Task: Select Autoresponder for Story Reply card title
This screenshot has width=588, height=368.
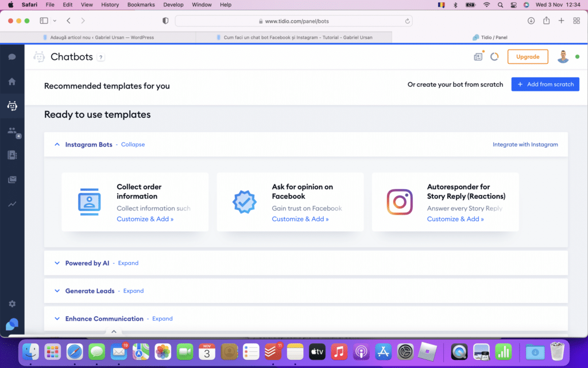Action: pyautogui.click(x=466, y=191)
